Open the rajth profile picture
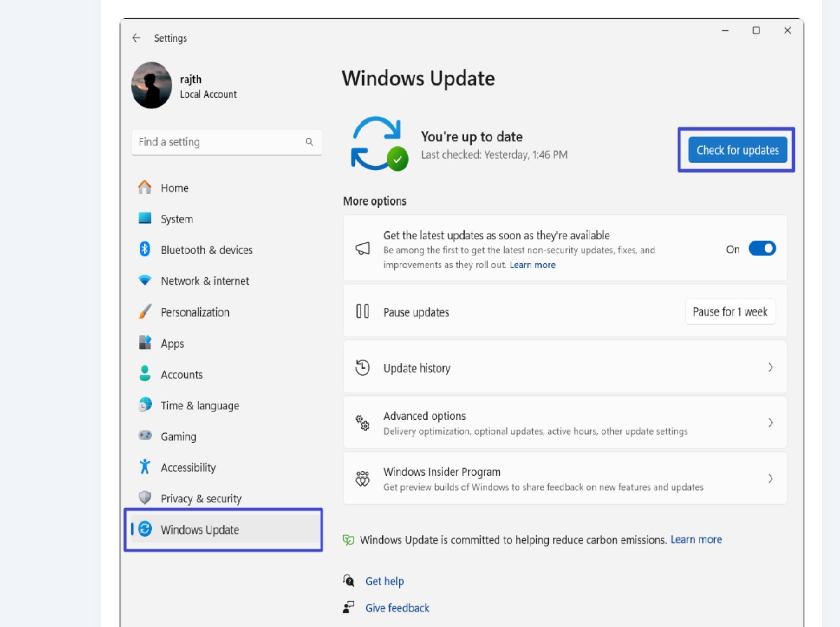The height and width of the screenshot is (627, 840). point(151,85)
